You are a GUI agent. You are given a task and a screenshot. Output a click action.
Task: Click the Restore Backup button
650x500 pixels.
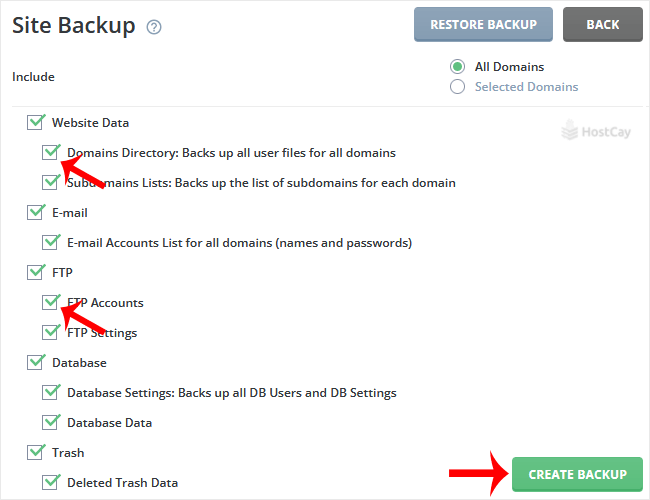(x=483, y=25)
